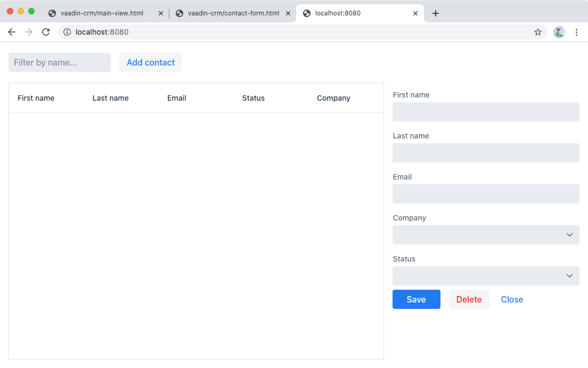The image size is (588, 368).
Task: Open a new browser tab with plus icon
Action: coord(436,13)
